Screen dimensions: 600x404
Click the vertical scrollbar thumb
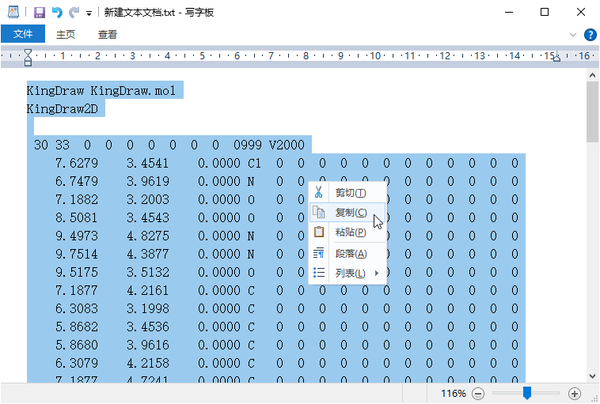592,112
